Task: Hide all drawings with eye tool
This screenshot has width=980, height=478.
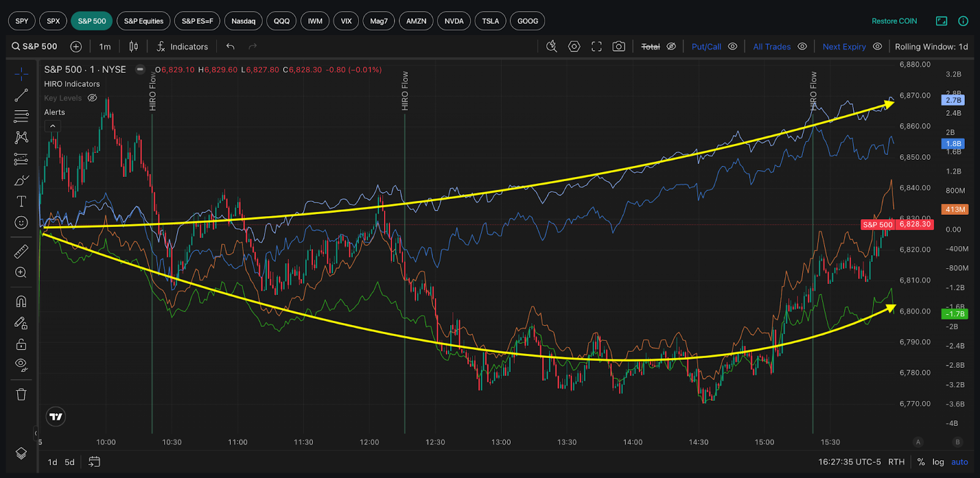Action: [x=21, y=365]
